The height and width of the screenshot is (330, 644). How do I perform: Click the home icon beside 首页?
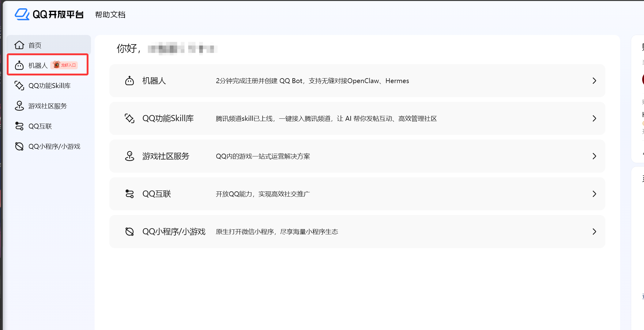pos(19,45)
